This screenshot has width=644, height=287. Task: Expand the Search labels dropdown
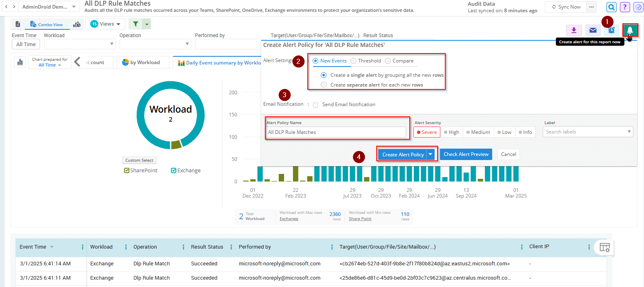coord(588,132)
